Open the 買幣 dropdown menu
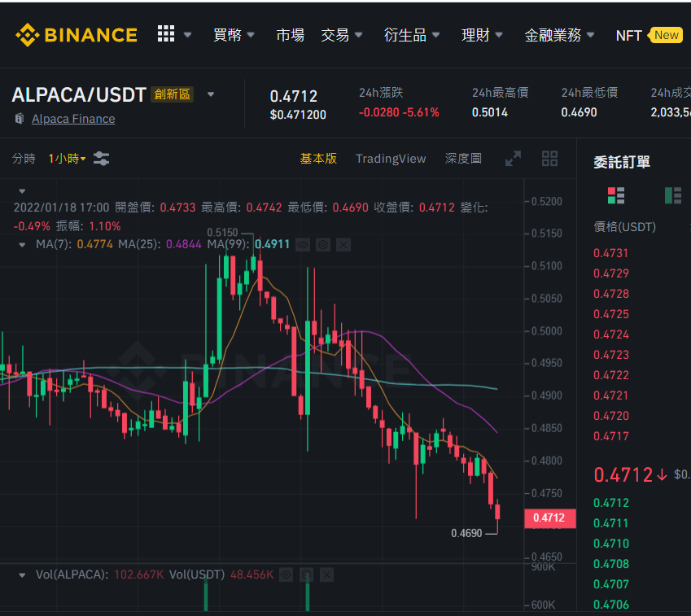Viewport: 691px width, 616px height. click(x=234, y=35)
